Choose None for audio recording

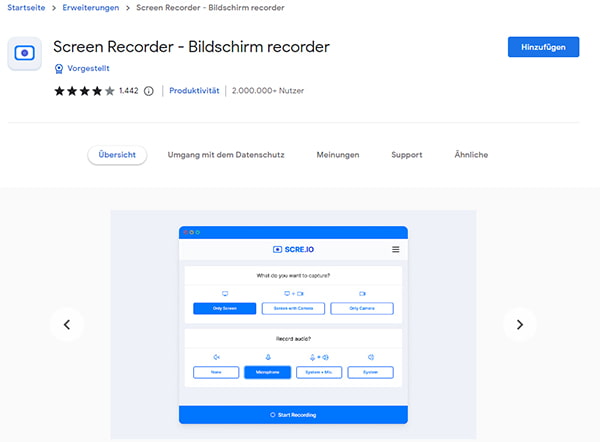click(x=216, y=372)
